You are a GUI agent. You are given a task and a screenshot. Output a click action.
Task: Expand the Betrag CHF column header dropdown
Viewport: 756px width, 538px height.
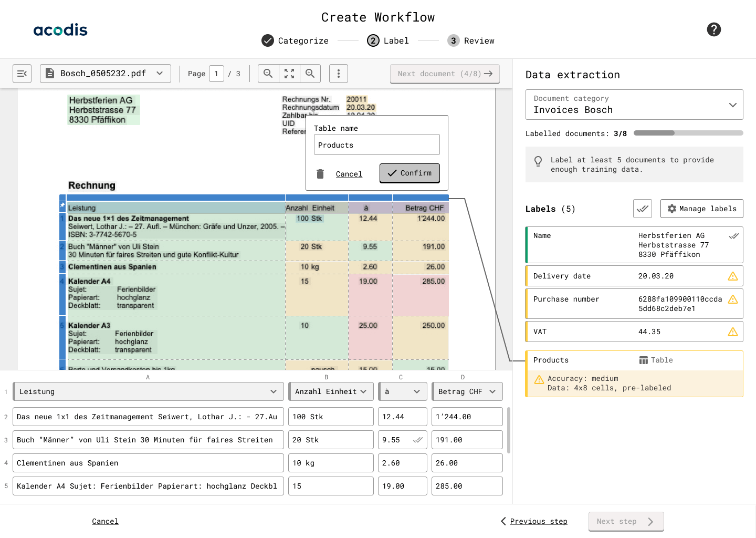(492, 391)
